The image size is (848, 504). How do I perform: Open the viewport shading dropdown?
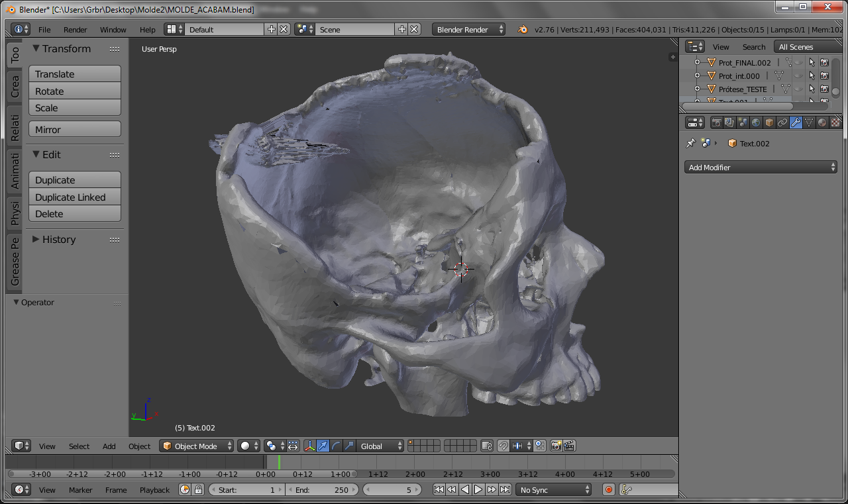pos(249,446)
